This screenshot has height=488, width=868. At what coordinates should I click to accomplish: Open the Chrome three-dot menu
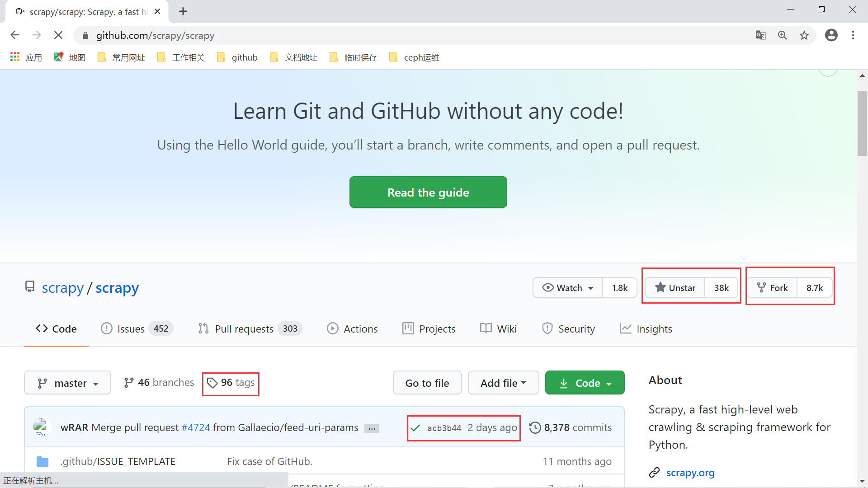[x=853, y=35]
